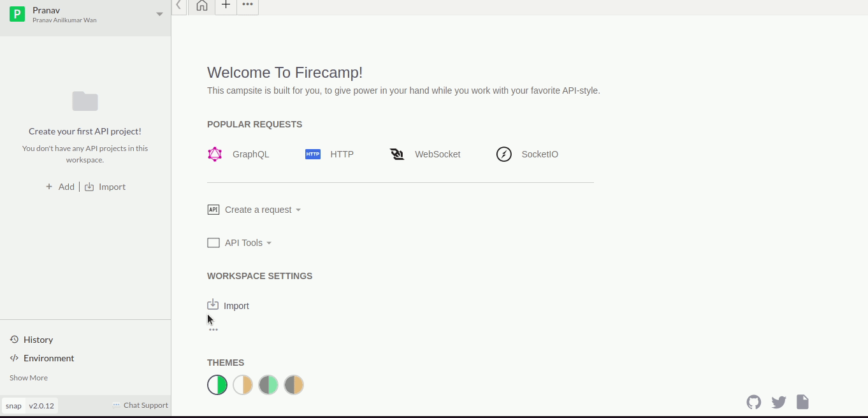Open a new SocketIO request

tap(540, 154)
